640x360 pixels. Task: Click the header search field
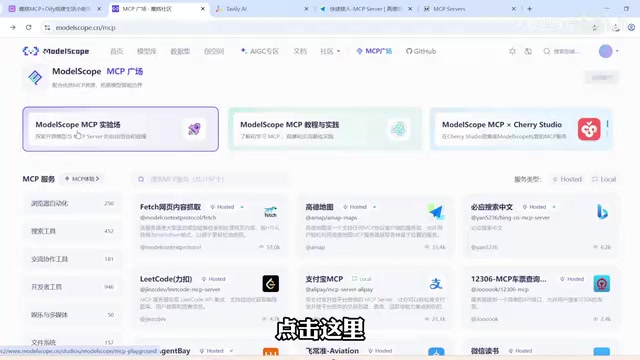(562, 51)
